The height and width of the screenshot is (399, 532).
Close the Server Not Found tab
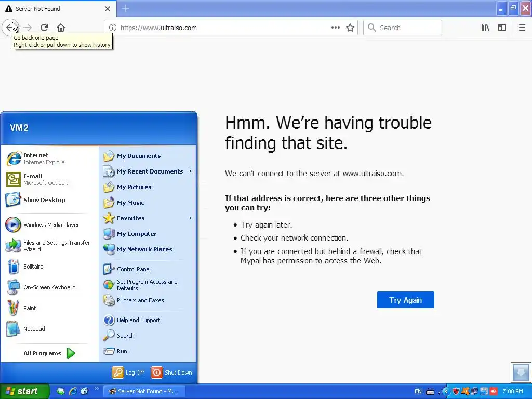click(108, 9)
